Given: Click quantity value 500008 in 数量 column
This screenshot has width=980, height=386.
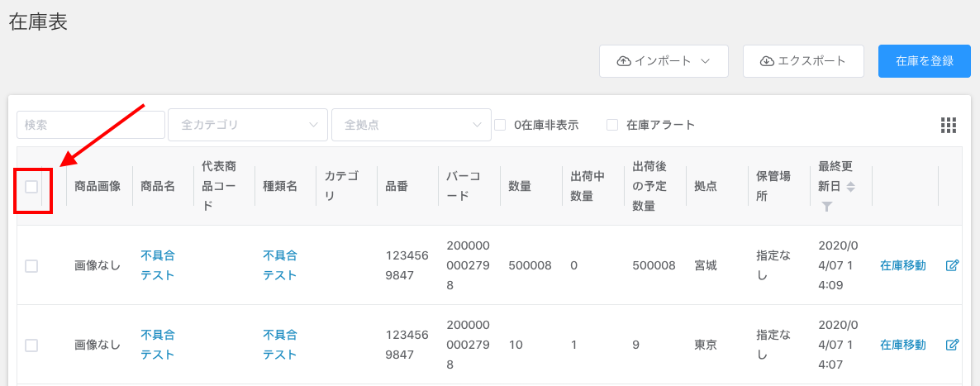Looking at the screenshot, I should click(x=530, y=265).
